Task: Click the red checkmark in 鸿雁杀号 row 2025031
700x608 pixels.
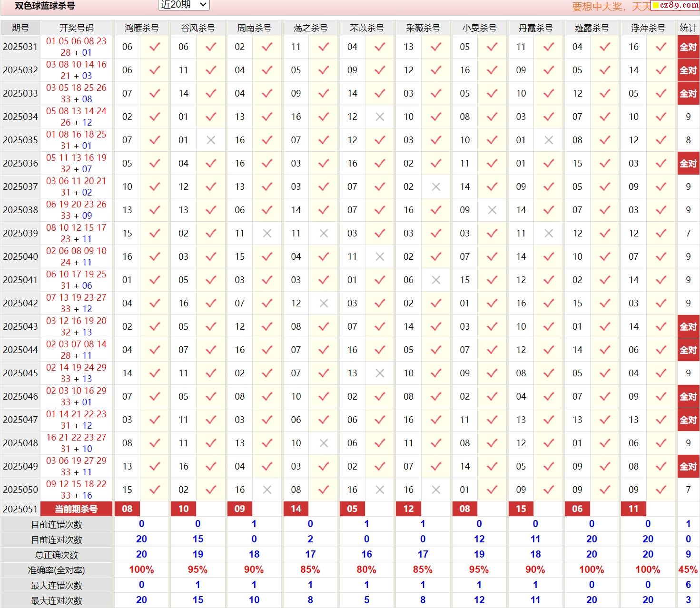Action: [155, 47]
